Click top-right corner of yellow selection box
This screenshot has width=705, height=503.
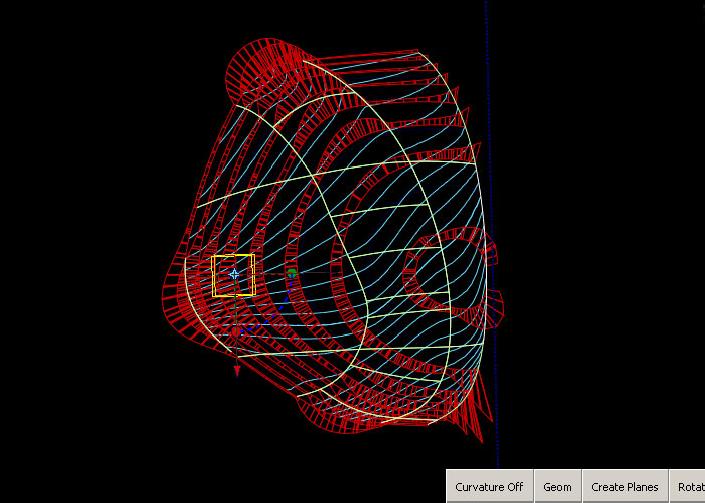(x=254, y=256)
